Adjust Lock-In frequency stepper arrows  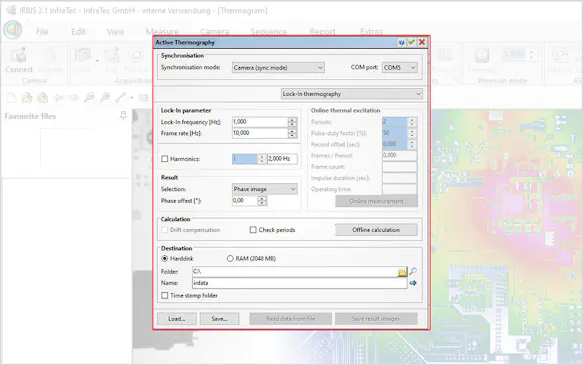point(292,122)
